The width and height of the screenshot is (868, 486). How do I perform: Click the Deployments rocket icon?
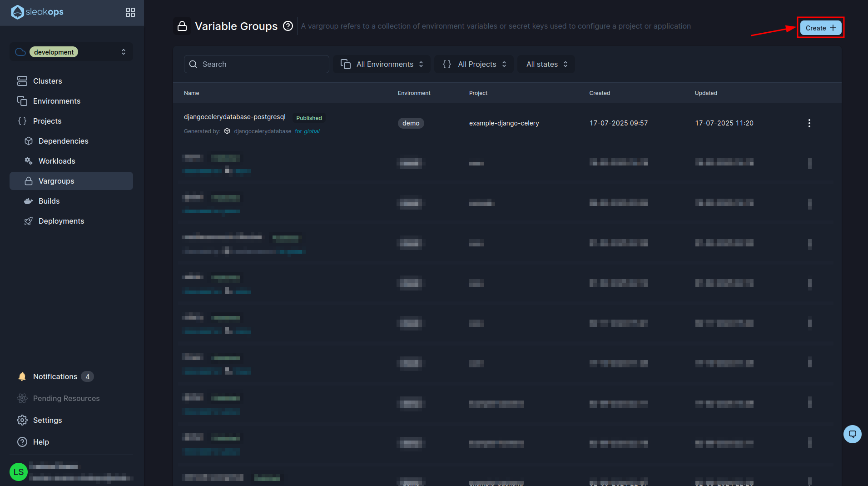point(29,221)
